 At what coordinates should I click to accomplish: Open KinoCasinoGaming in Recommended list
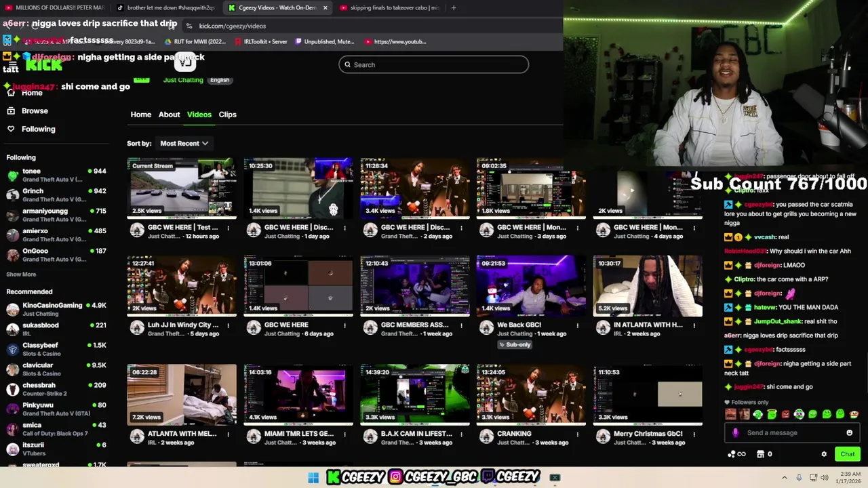click(54, 309)
